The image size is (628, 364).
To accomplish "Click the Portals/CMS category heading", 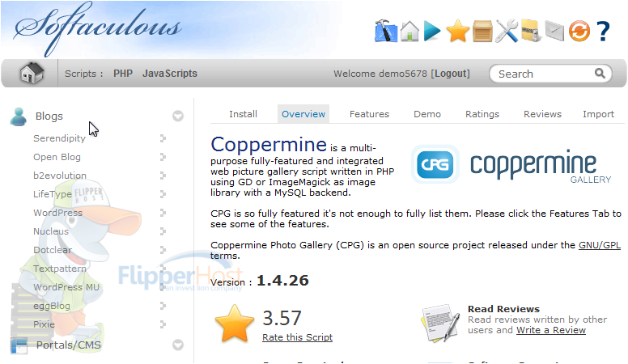I will point(69,345).
